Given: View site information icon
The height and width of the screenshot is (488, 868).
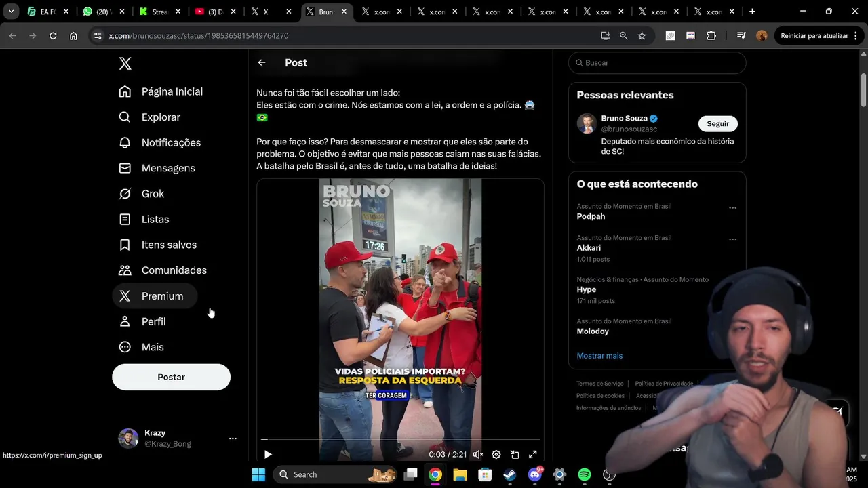Looking at the screenshot, I should [x=98, y=35].
